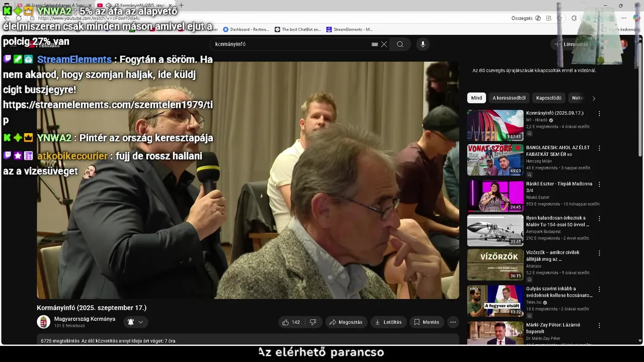Click the notification bell next to channel name
The width and height of the screenshot is (644, 362).
click(131, 322)
